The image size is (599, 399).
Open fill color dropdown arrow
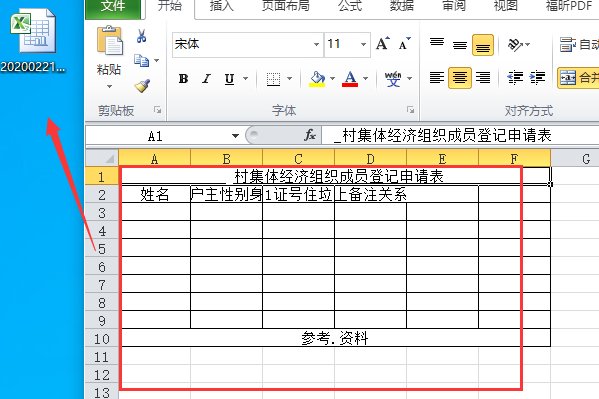(x=332, y=79)
